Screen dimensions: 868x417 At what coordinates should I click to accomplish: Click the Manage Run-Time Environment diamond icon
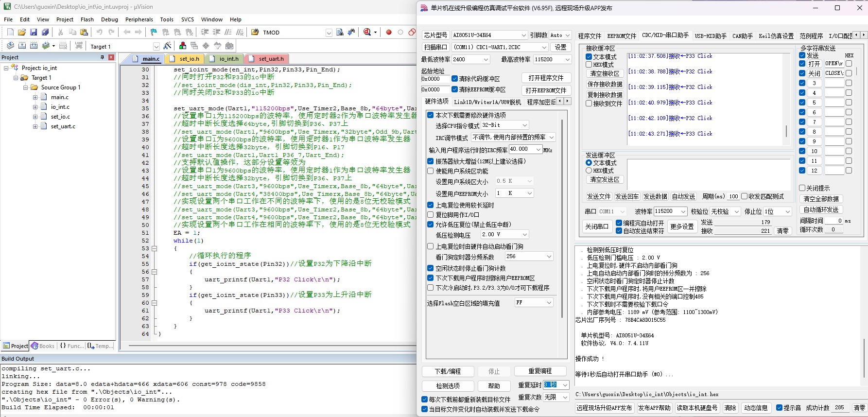pyautogui.click(x=206, y=46)
